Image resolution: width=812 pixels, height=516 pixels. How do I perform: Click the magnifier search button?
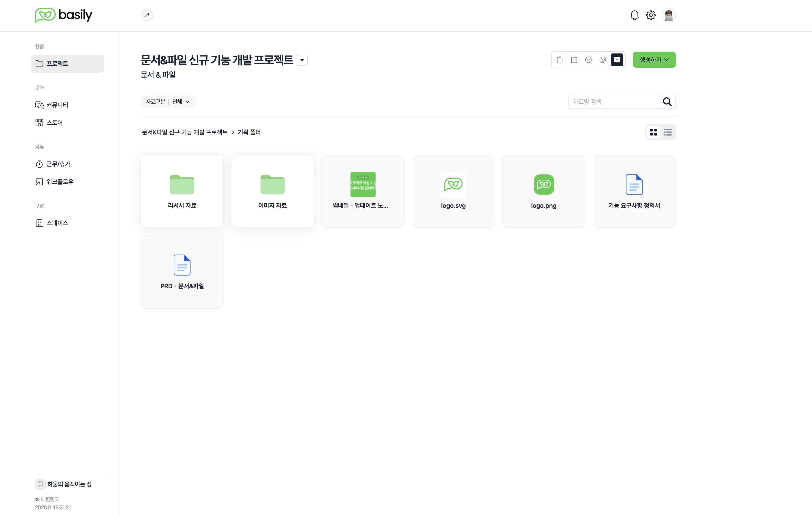(x=667, y=102)
